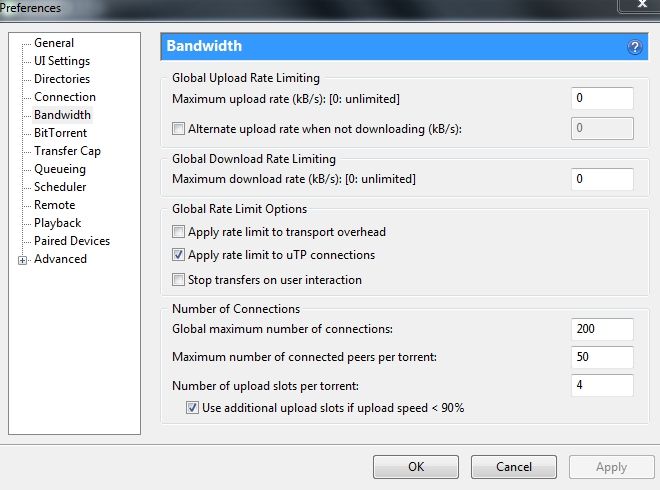
Task: Enable alternate upload rate when not downloading
Action: (x=179, y=129)
